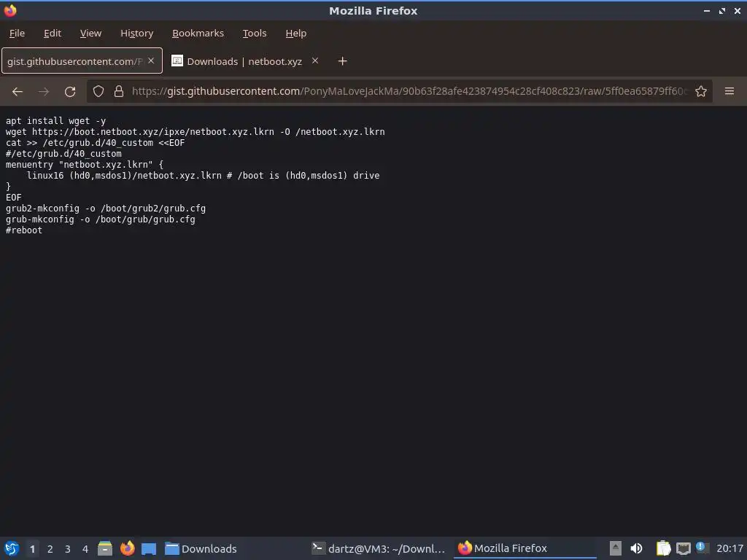The height and width of the screenshot is (560, 747).
Task: Switch to virtual desktop 4
Action: [x=85, y=549]
